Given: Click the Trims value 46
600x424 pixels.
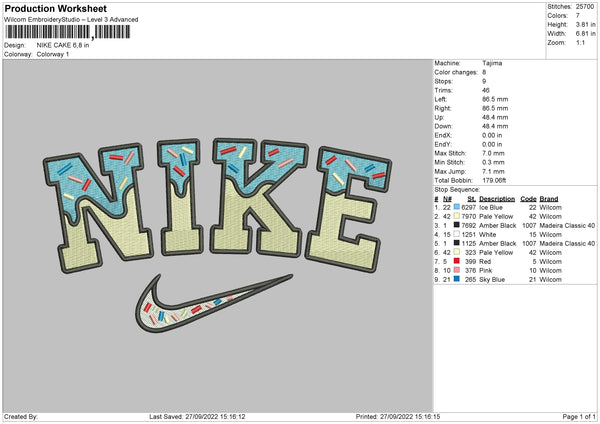Looking at the screenshot, I should [x=486, y=90].
